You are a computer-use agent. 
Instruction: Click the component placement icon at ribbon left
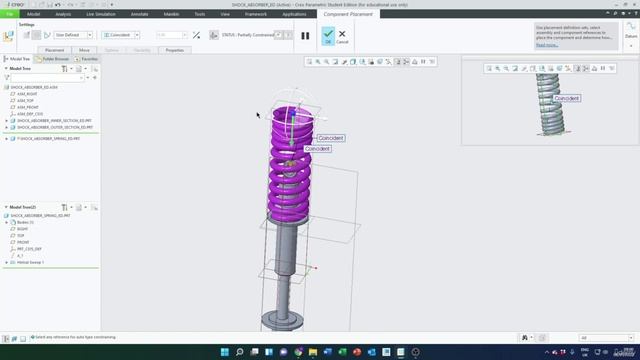[8, 36]
